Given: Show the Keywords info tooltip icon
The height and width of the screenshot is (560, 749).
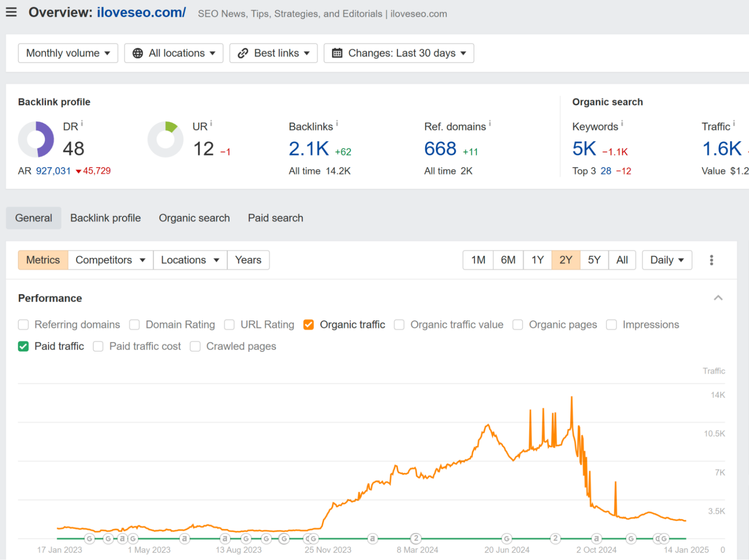Looking at the screenshot, I should pos(622,123).
